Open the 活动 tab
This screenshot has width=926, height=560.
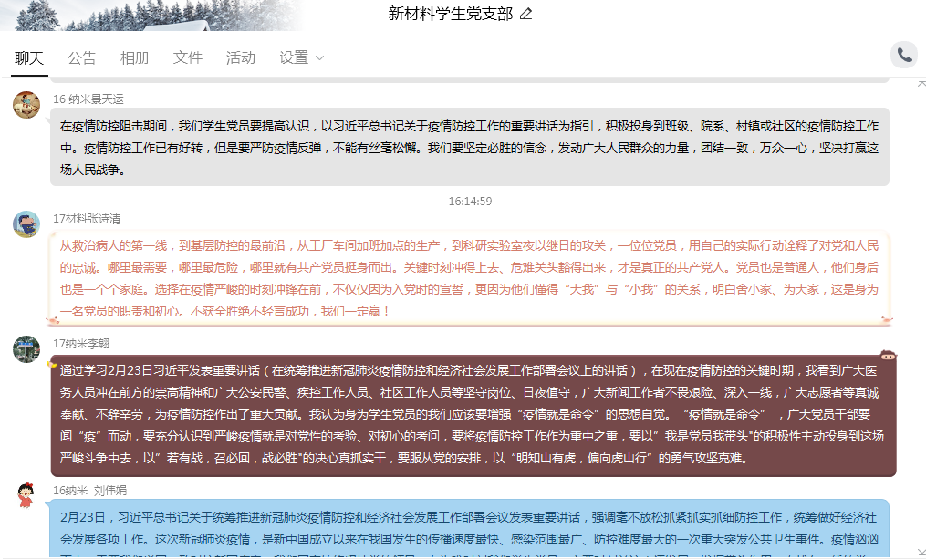240,57
